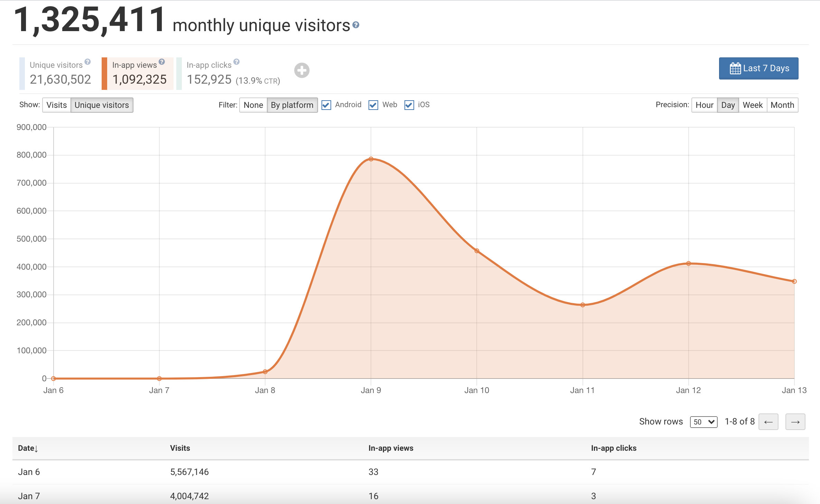Click the In-app views help icon
The width and height of the screenshot is (820, 504).
tap(162, 62)
